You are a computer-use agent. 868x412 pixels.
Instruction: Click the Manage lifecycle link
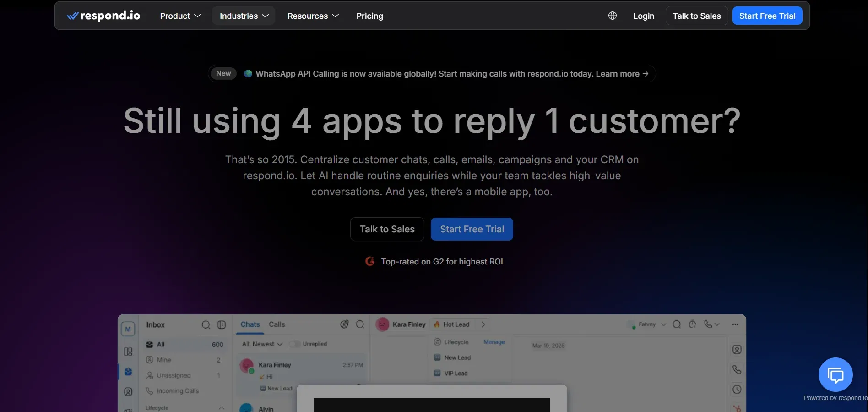click(x=494, y=342)
